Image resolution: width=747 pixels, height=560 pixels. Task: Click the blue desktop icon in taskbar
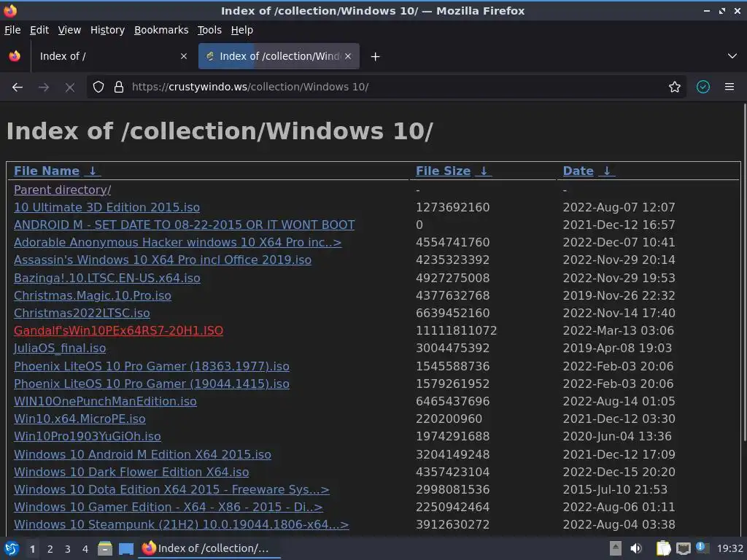[x=126, y=549]
